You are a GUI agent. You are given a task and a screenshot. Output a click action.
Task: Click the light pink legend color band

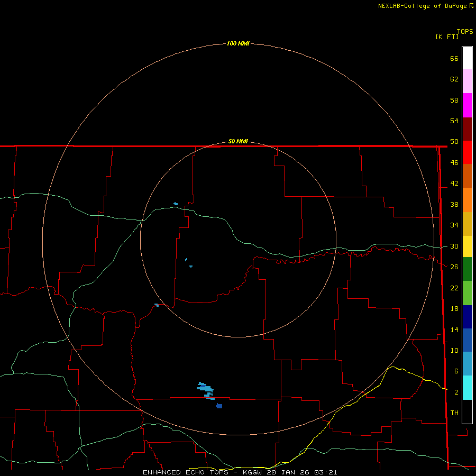467,81
